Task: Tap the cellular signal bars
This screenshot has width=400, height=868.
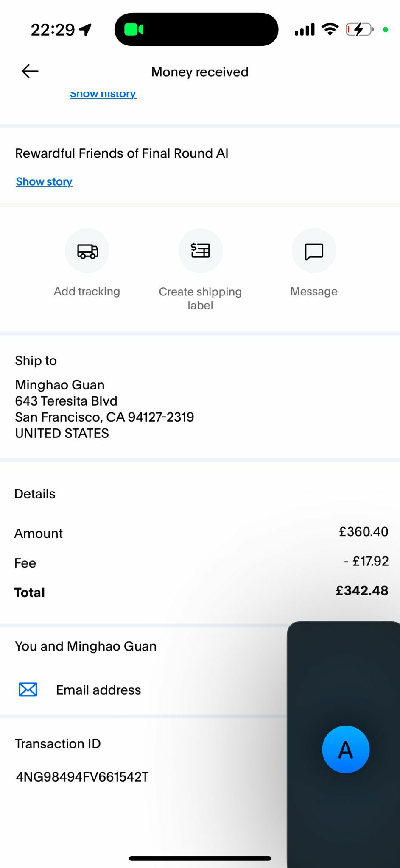Action: (x=305, y=30)
